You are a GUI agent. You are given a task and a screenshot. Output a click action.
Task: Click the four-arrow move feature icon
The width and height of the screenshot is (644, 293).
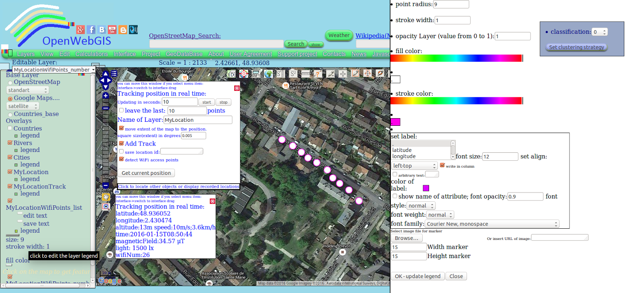click(x=343, y=74)
